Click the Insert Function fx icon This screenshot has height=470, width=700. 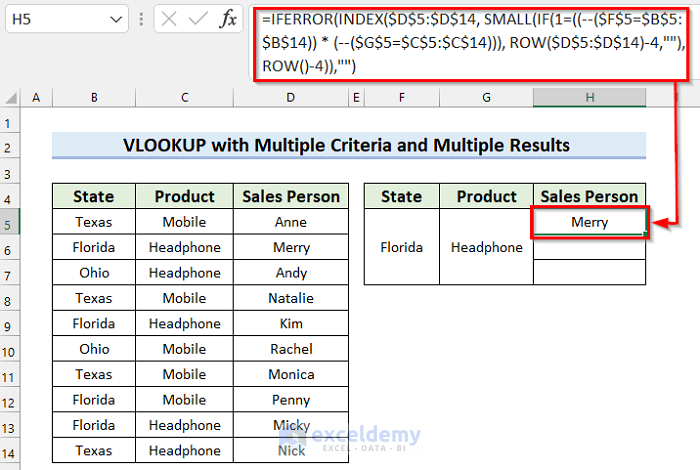(228, 19)
